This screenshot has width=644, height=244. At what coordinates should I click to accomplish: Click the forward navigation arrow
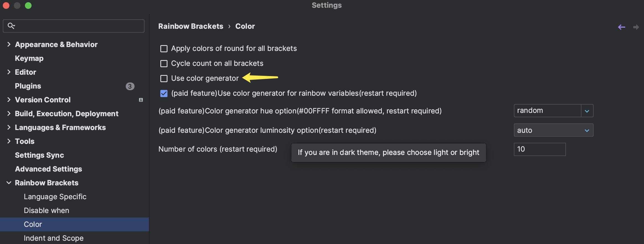point(636,27)
